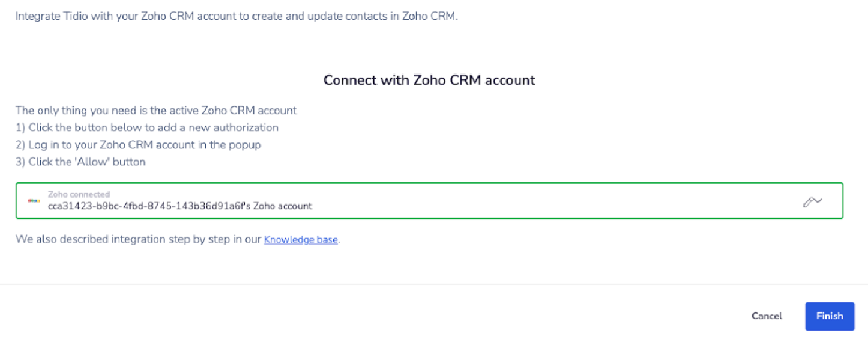868x345 pixels.
Task: Click 'We also described integration' sentence text
Action: 139,240
